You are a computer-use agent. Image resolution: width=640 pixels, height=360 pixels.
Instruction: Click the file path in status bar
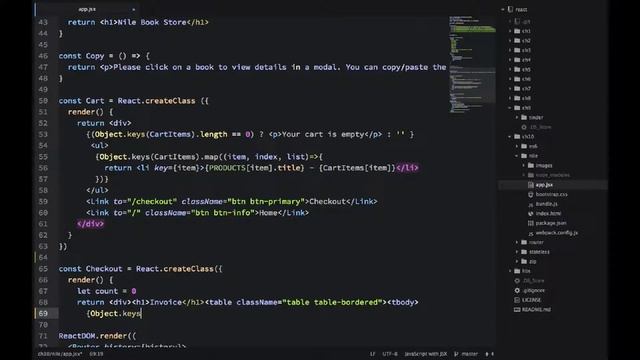click(x=60, y=354)
